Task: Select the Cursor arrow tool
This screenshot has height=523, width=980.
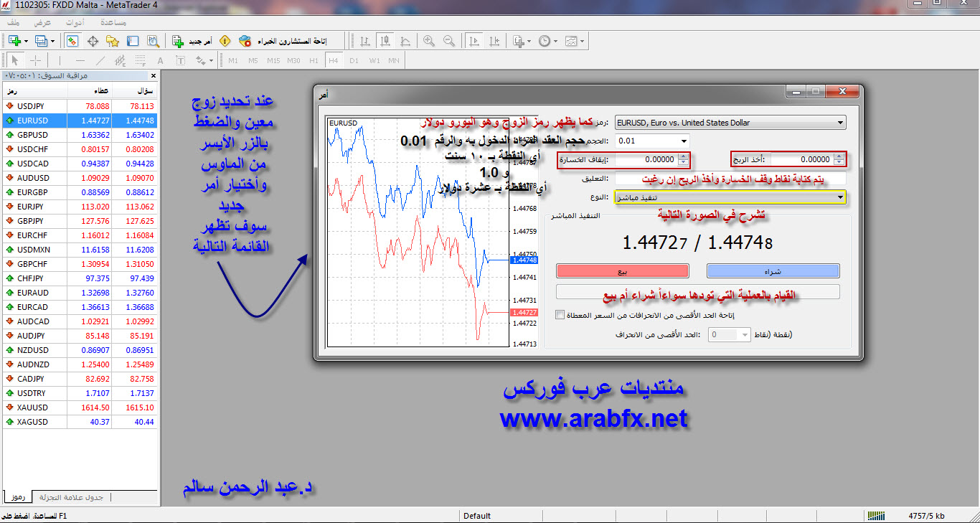Action: tap(14, 60)
